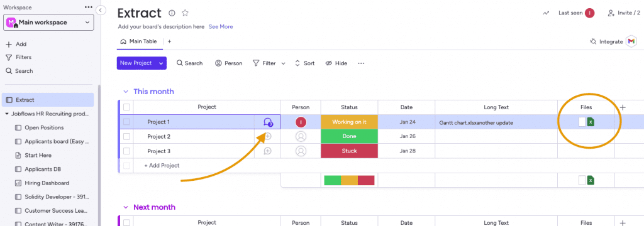Click the Jan 24 date cell

(406, 122)
